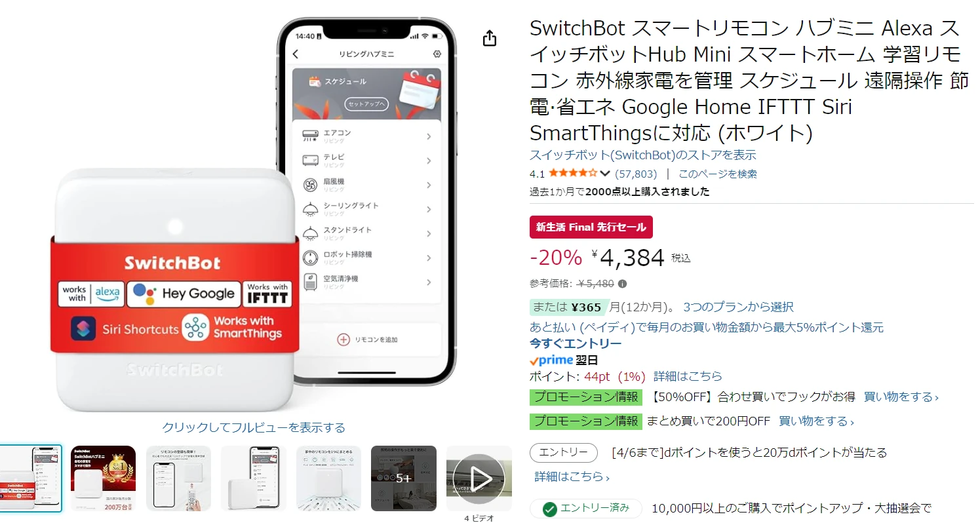
Task: Open the スイッチボット(SwitchBot)のストアを表示 link
Action: click(642, 155)
